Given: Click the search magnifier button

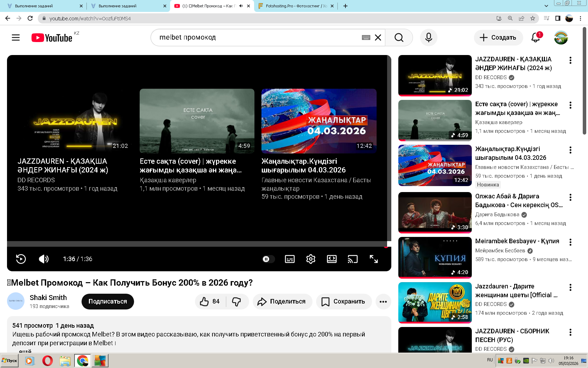Looking at the screenshot, I should point(399,38).
